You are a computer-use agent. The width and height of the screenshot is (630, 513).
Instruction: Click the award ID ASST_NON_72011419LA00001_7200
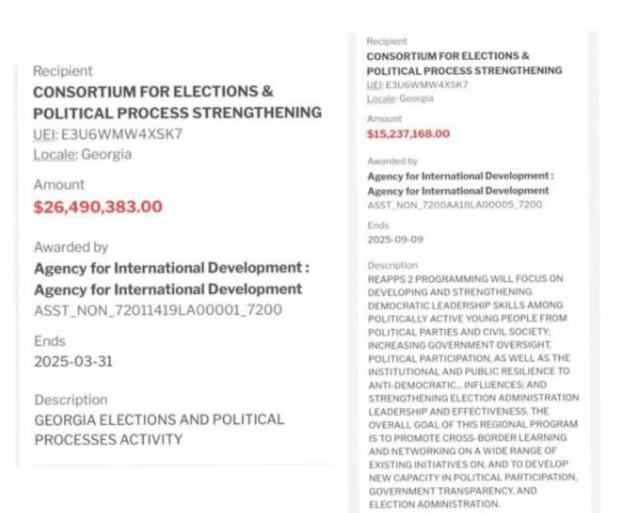158,310
